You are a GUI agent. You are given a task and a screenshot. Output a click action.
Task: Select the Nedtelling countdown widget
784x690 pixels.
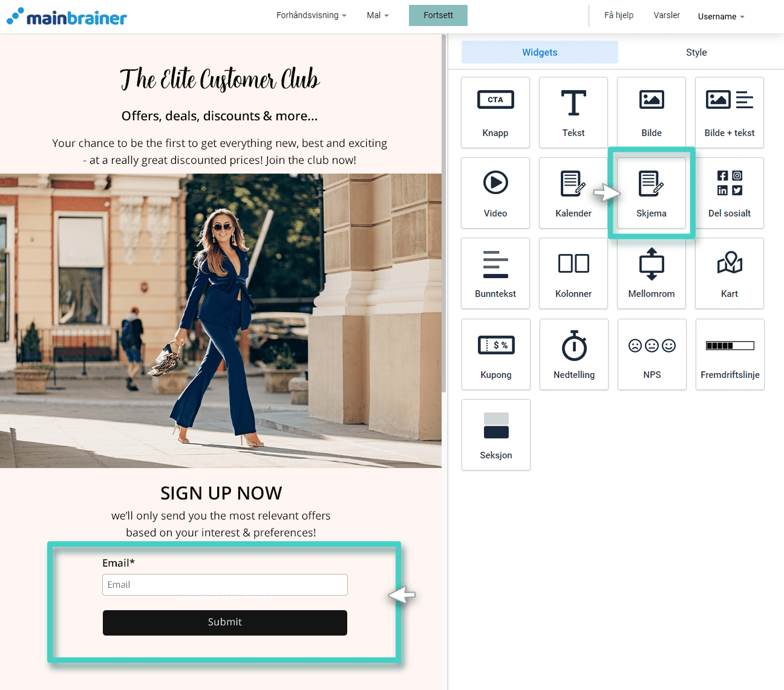click(x=573, y=354)
